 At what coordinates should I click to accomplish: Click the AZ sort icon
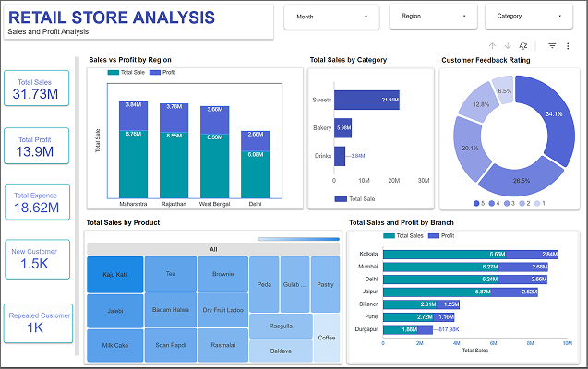point(523,45)
